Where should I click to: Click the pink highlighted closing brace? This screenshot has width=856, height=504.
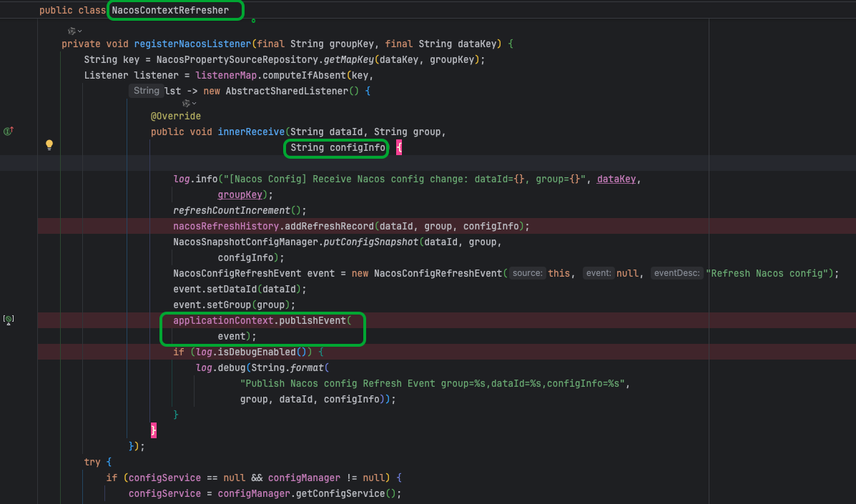154,430
